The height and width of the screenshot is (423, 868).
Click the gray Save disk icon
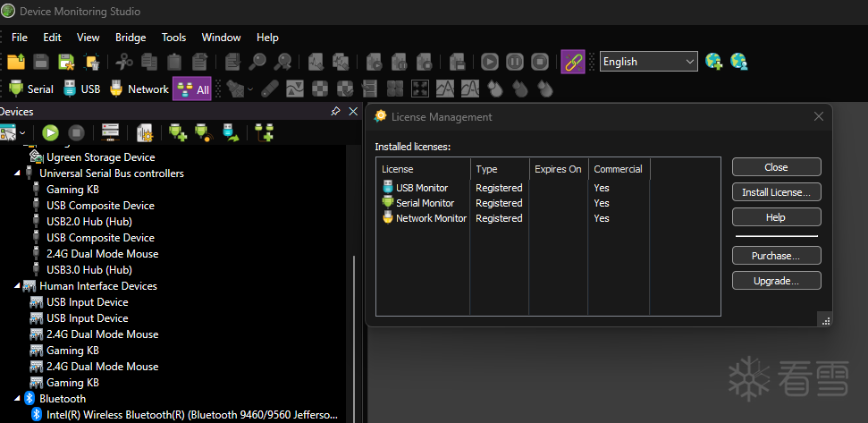41,62
